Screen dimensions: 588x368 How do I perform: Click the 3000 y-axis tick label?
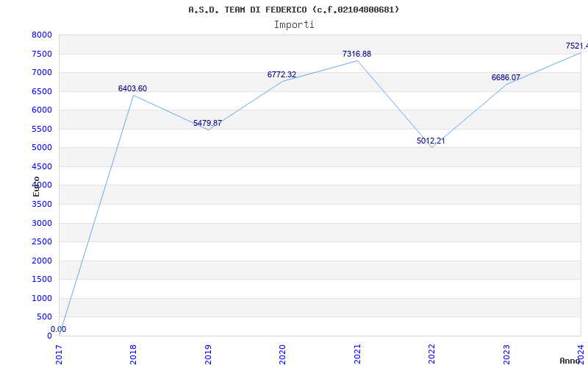(x=42, y=224)
